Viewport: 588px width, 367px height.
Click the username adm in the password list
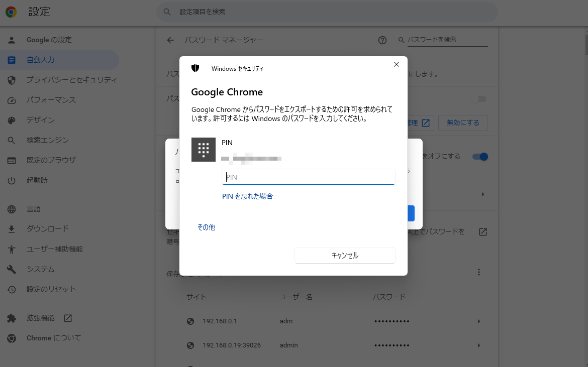point(286,321)
